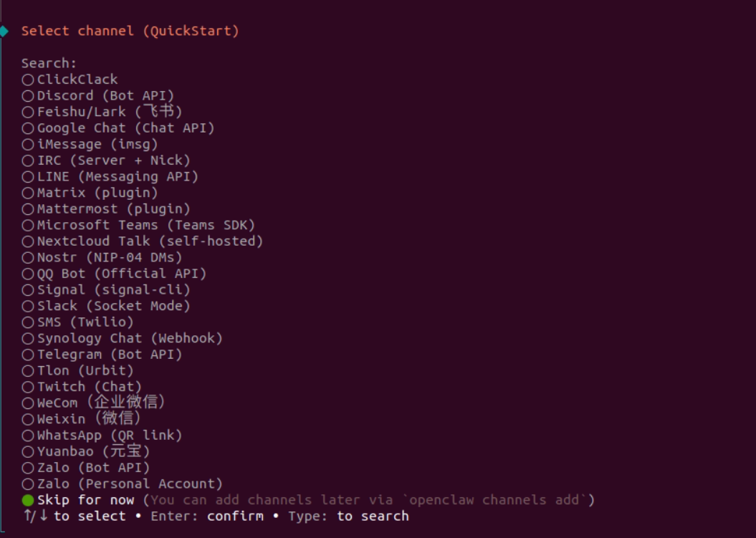Choose Discord (Bot API) option
Image resolution: width=756 pixels, height=538 pixels.
[98, 95]
